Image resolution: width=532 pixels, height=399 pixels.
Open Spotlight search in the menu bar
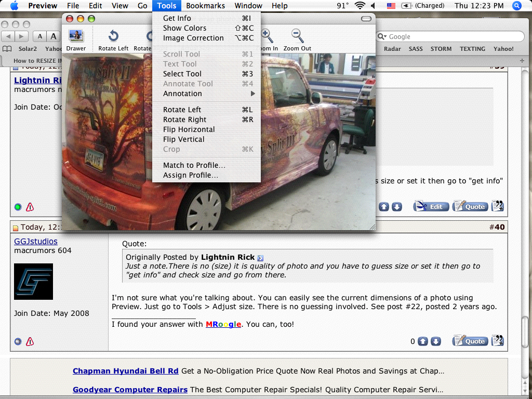pos(517,6)
